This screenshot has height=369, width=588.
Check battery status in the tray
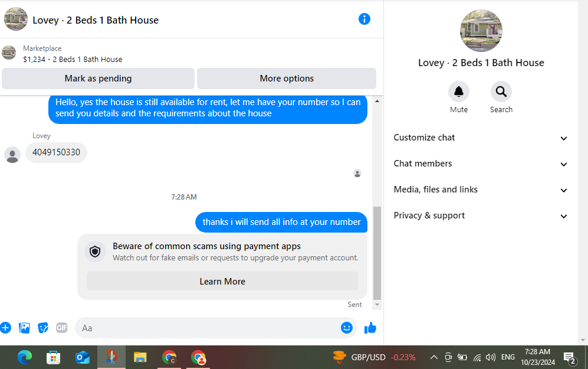point(462,357)
